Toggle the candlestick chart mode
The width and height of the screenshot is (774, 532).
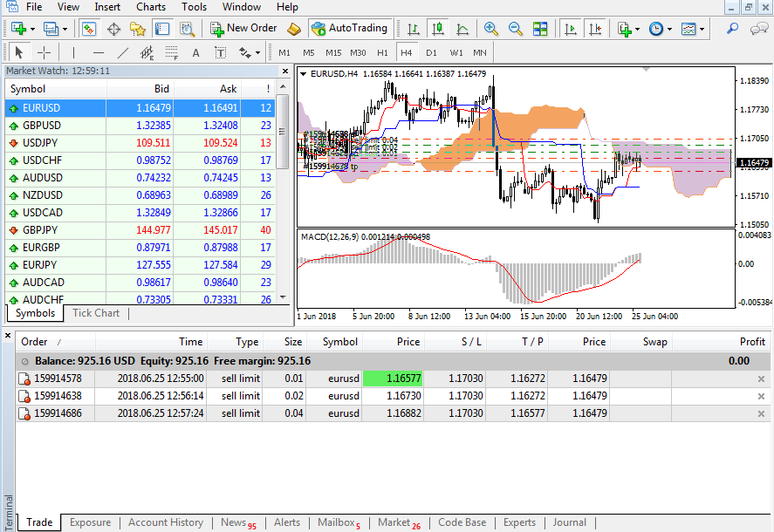pos(437,29)
